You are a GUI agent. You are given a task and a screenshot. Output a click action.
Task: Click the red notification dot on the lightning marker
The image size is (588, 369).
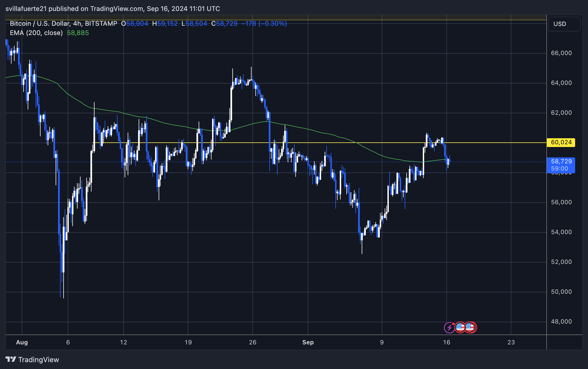click(453, 324)
